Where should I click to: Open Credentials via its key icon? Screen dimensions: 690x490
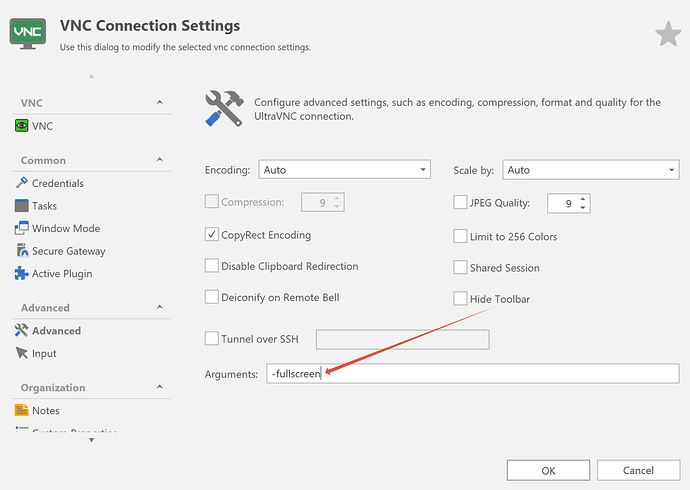(22, 183)
